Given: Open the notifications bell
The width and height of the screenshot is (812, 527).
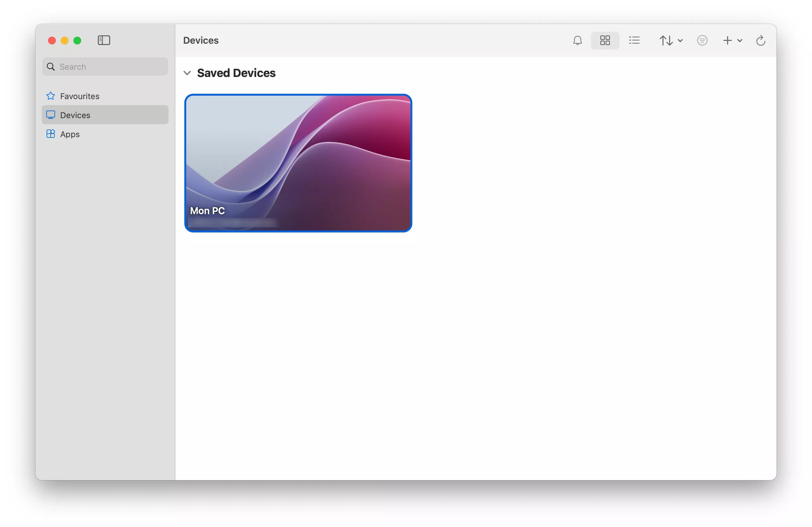Looking at the screenshot, I should tap(577, 41).
